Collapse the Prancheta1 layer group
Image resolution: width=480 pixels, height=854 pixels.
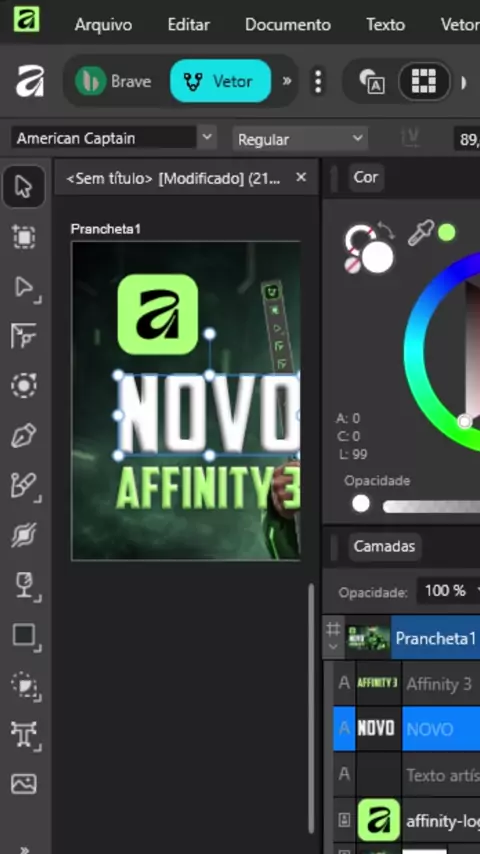pos(333,646)
